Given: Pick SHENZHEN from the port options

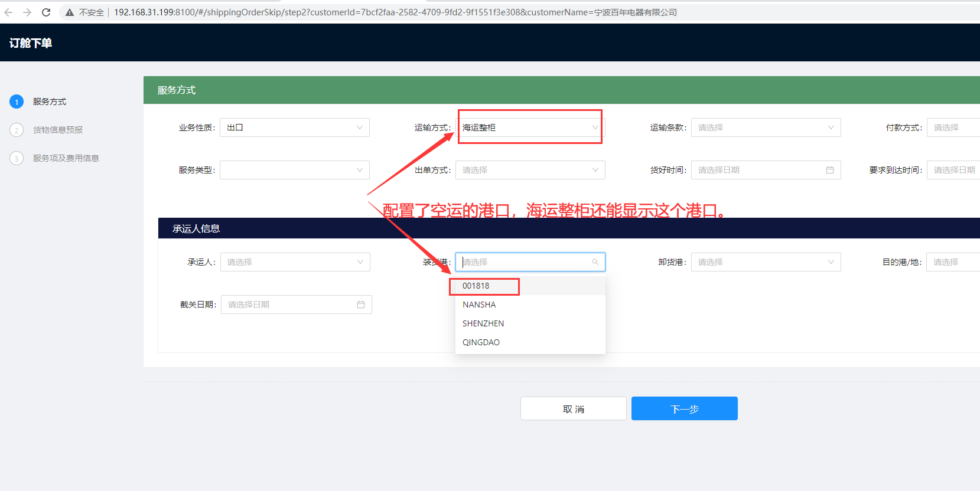Looking at the screenshot, I should [x=483, y=323].
